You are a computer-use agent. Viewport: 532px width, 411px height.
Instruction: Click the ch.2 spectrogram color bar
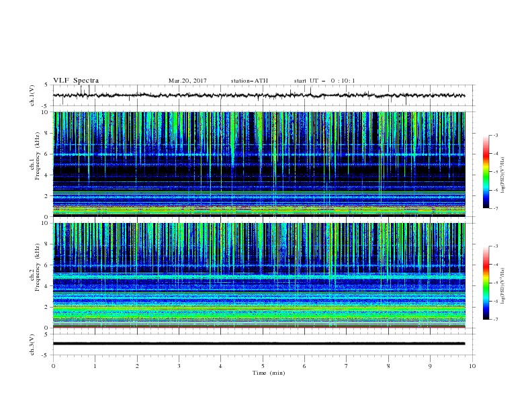coord(486,283)
